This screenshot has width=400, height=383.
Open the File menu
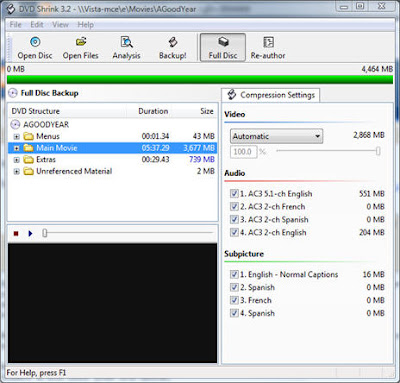(x=15, y=25)
